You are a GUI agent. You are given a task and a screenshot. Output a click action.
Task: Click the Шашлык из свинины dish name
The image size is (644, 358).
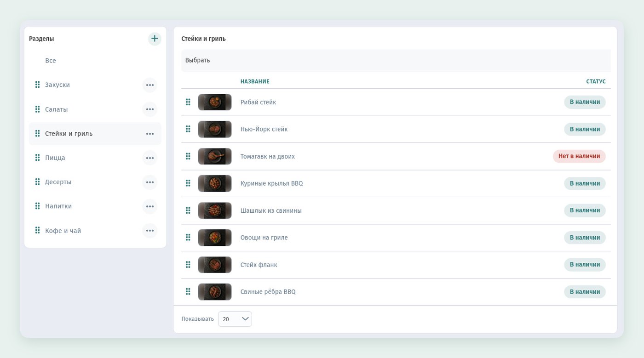click(x=271, y=210)
